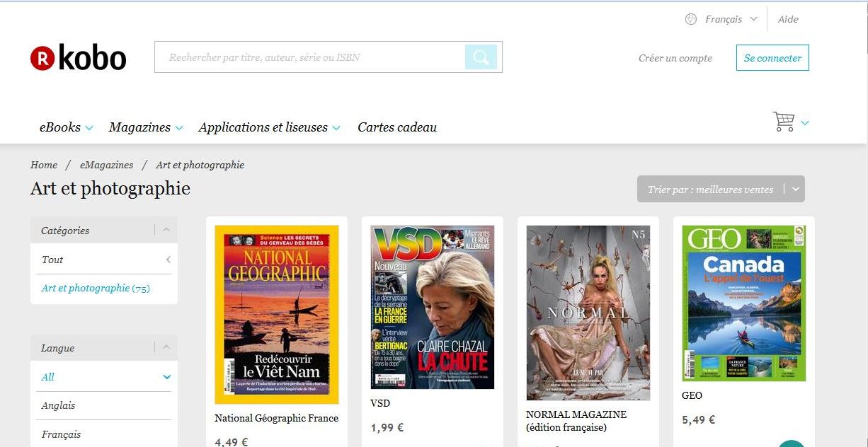Filter by Anglais language
The image size is (868, 447).
point(58,405)
